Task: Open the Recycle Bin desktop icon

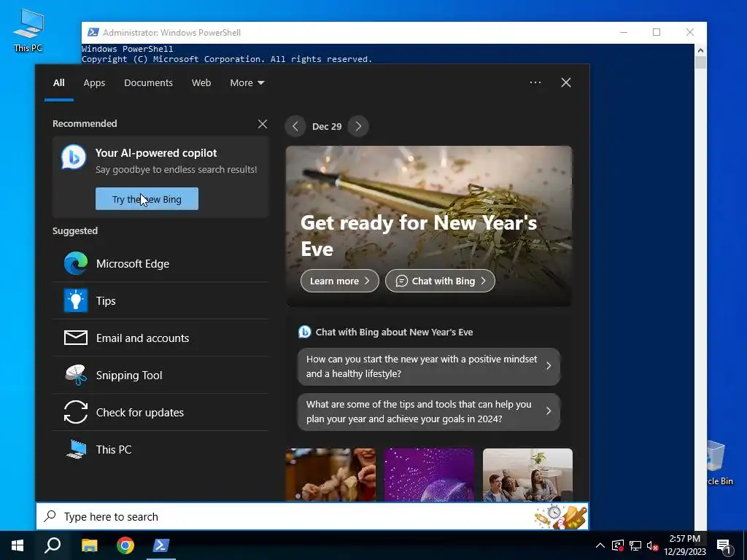Action: (x=719, y=462)
